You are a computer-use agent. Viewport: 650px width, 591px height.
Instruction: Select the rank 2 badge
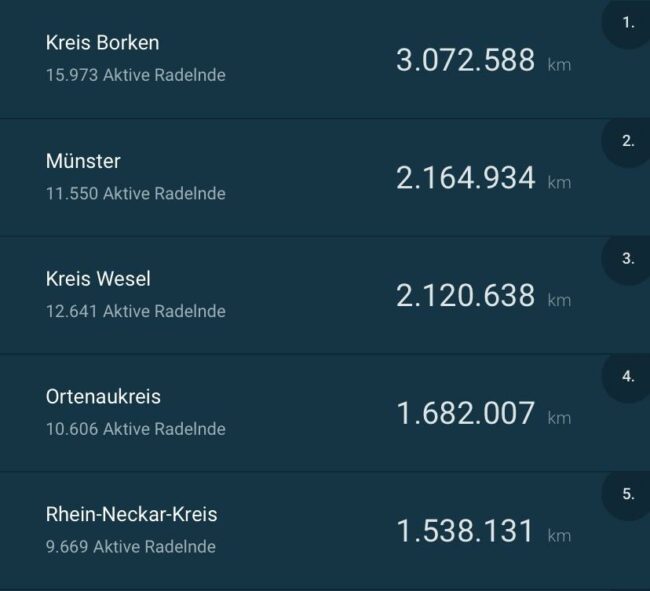click(x=628, y=141)
